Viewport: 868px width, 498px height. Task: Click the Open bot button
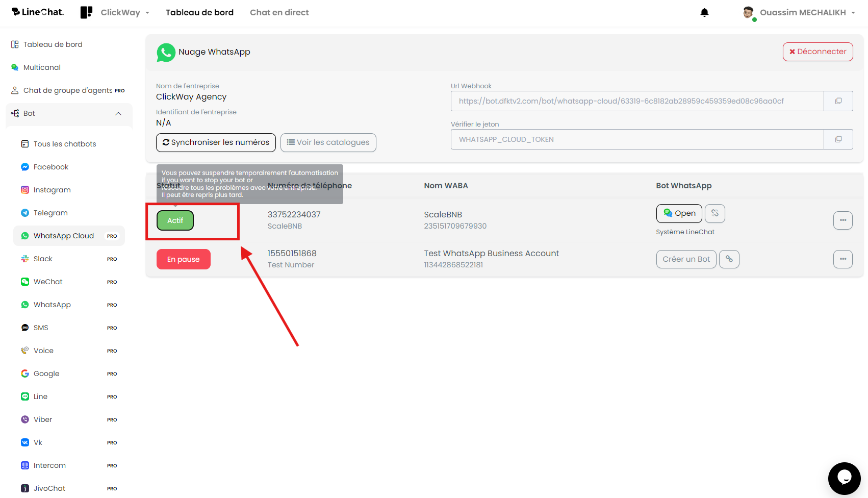tap(679, 213)
